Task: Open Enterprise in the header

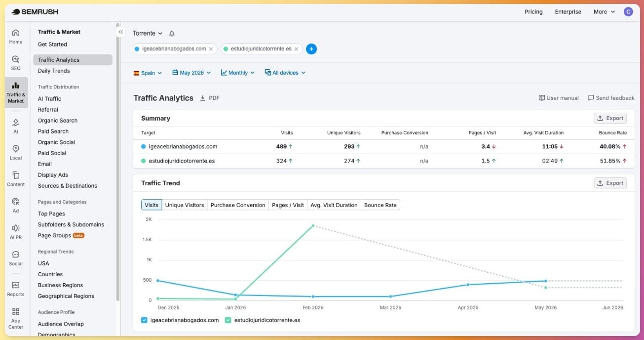Action: click(568, 12)
